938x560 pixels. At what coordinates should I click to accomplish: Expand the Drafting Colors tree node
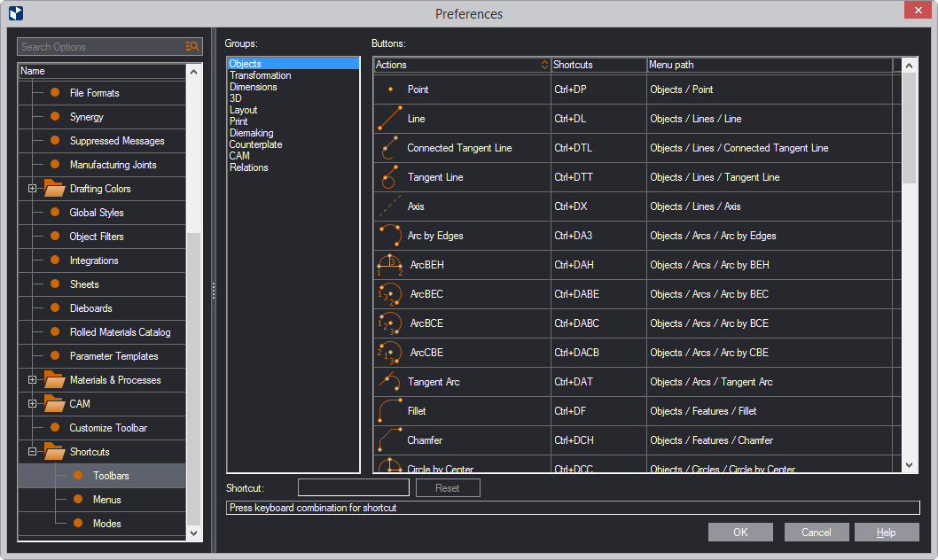[33, 189]
